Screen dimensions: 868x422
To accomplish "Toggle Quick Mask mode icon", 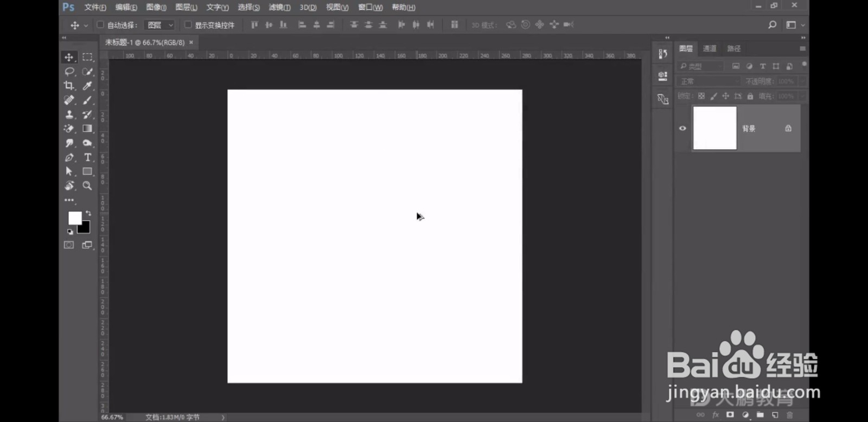I will click(69, 245).
